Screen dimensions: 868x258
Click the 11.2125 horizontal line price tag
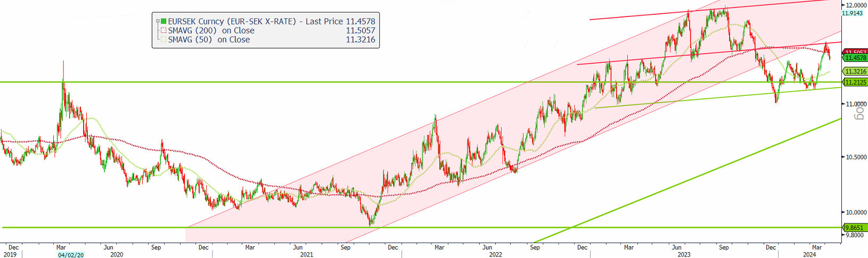point(855,82)
